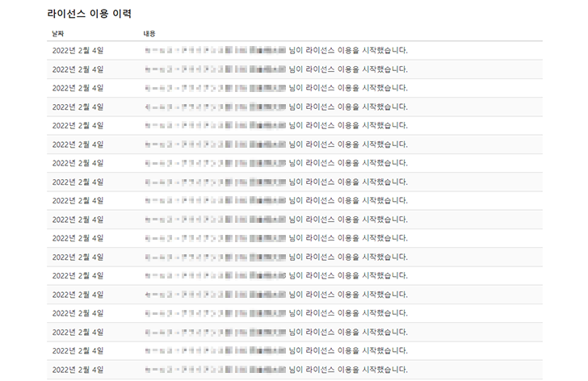Screen dimensions: 588x381
Task: Select the third row's date cell
Action: tap(78, 87)
